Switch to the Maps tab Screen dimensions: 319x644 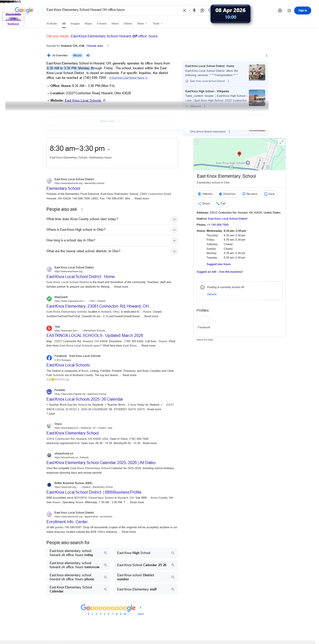(x=88, y=24)
